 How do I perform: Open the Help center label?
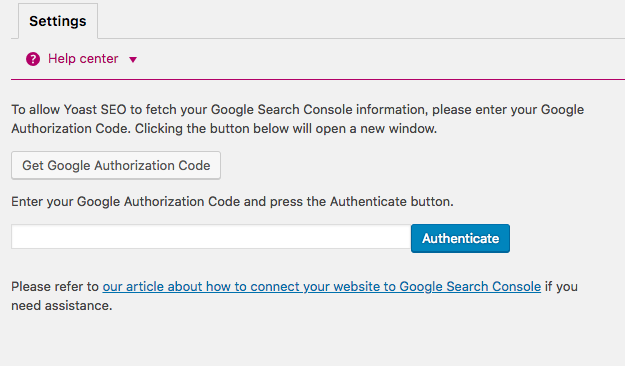click(x=83, y=59)
